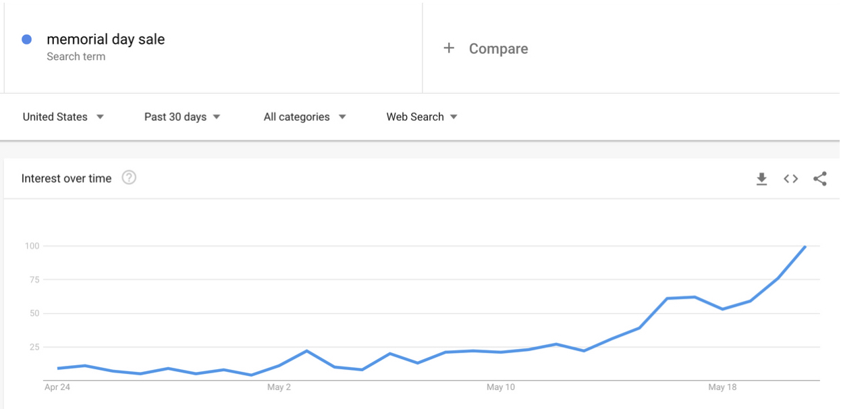868x409 pixels.
Task: Click the May 18 date on the axis
Action: click(x=722, y=387)
